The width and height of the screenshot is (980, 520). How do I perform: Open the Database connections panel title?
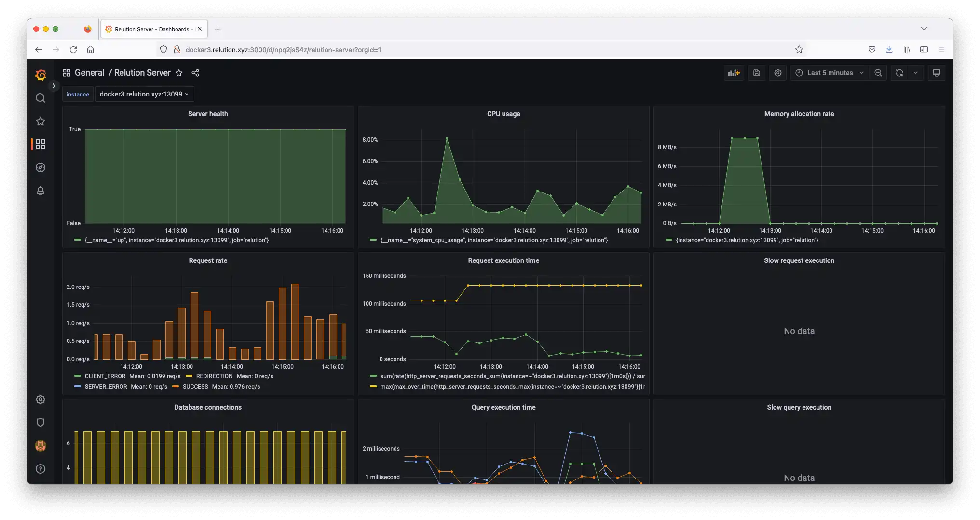(x=208, y=407)
